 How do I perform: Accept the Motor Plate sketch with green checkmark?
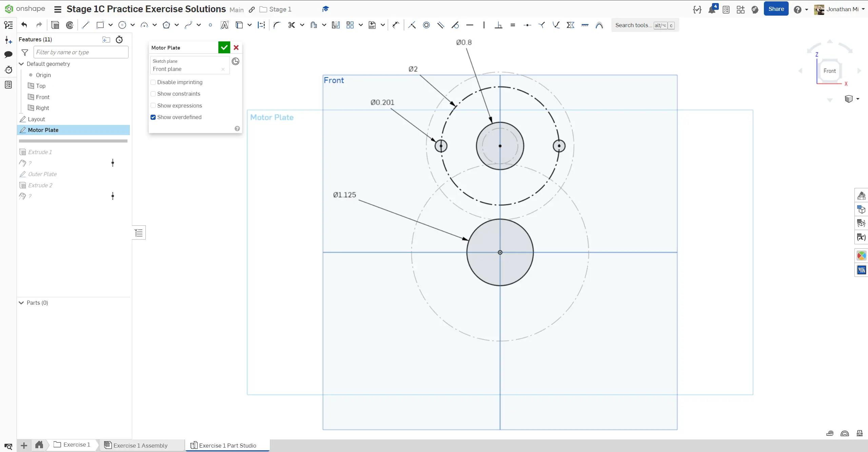(224, 48)
